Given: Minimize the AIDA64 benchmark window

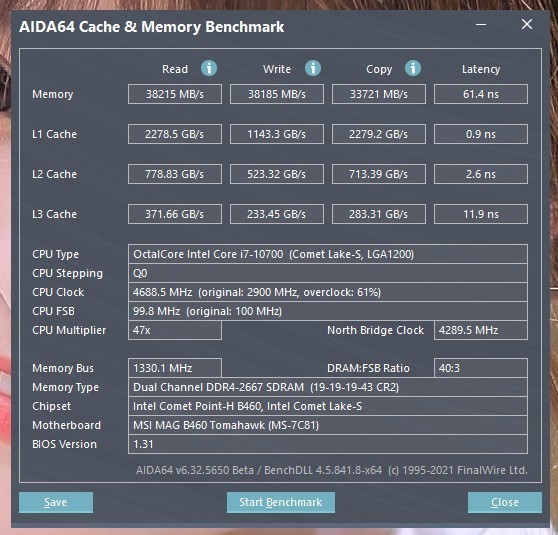Looking at the screenshot, I should pos(481,25).
